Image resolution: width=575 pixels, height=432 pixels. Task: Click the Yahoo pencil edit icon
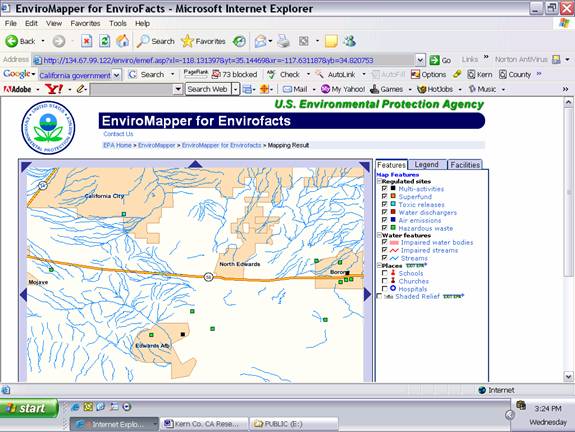pyautogui.click(x=81, y=89)
